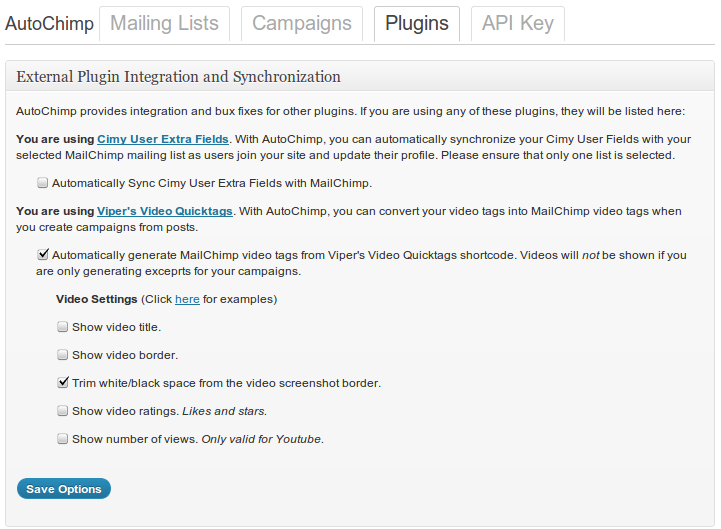Click the Save Options button

(x=64, y=489)
